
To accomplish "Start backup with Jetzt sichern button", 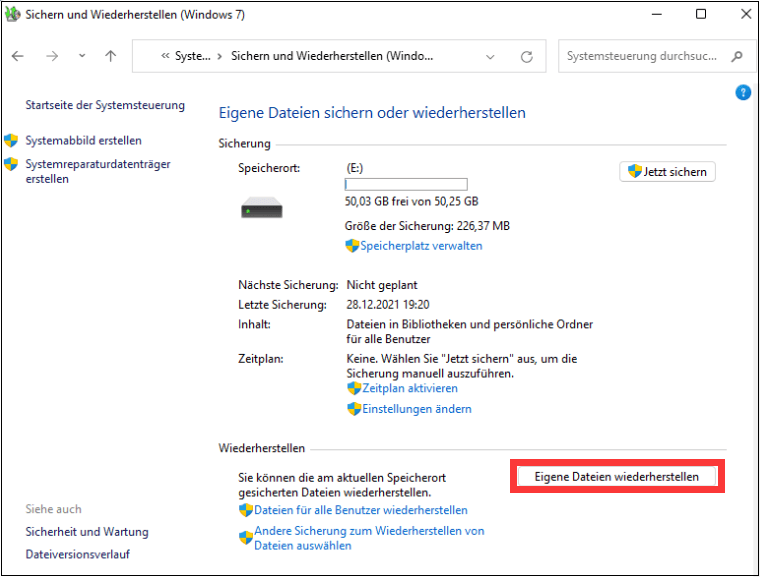I will pos(667,172).
